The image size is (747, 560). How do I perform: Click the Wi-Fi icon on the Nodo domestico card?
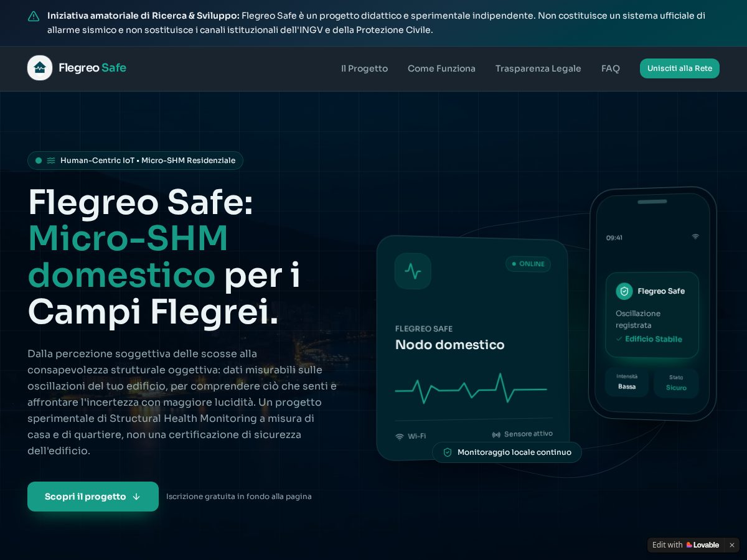click(x=400, y=437)
